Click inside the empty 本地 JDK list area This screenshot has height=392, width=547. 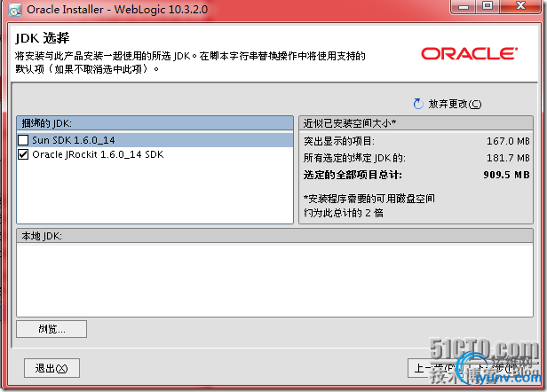(x=274, y=280)
